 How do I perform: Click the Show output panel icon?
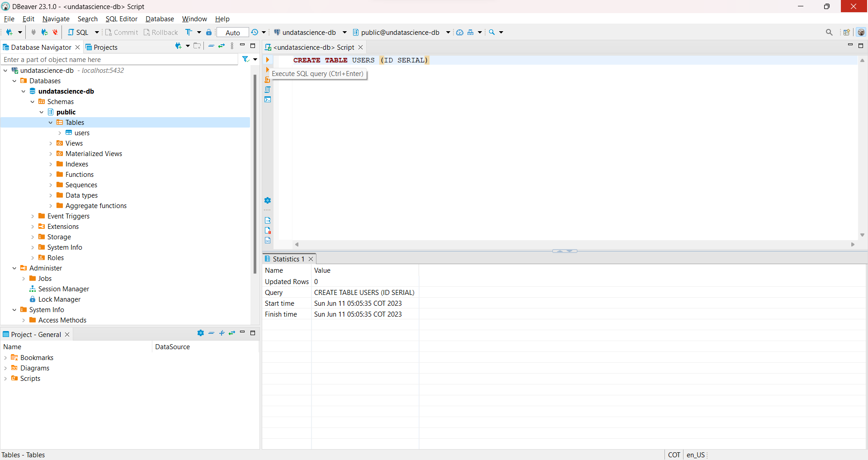click(x=268, y=220)
